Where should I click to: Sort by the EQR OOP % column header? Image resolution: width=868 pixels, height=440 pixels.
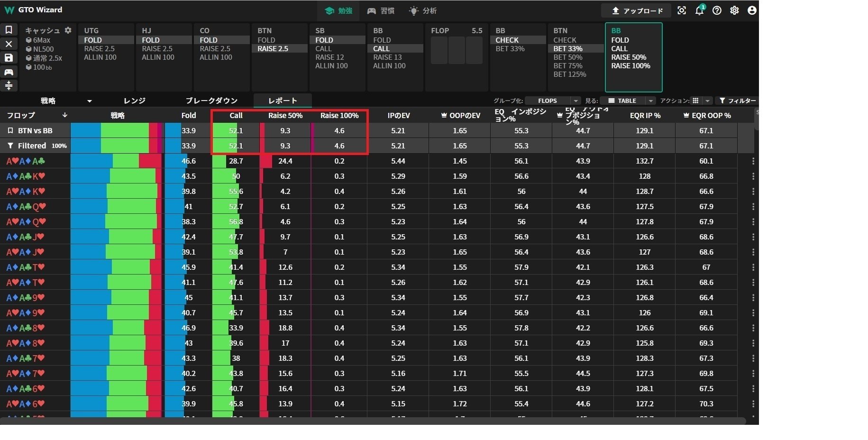click(707, 115)
